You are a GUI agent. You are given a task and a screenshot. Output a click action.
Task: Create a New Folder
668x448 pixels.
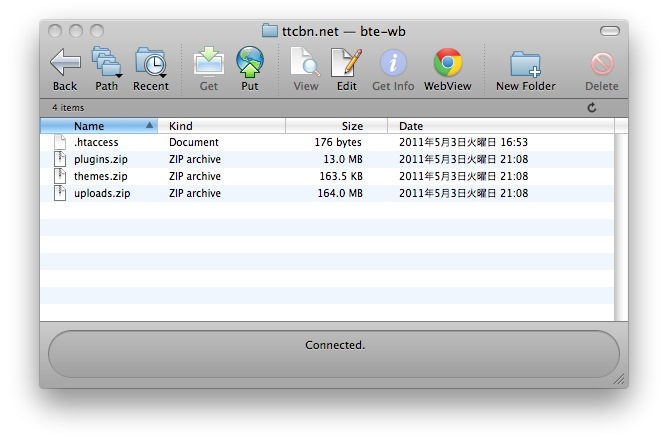tap(525, 64)
